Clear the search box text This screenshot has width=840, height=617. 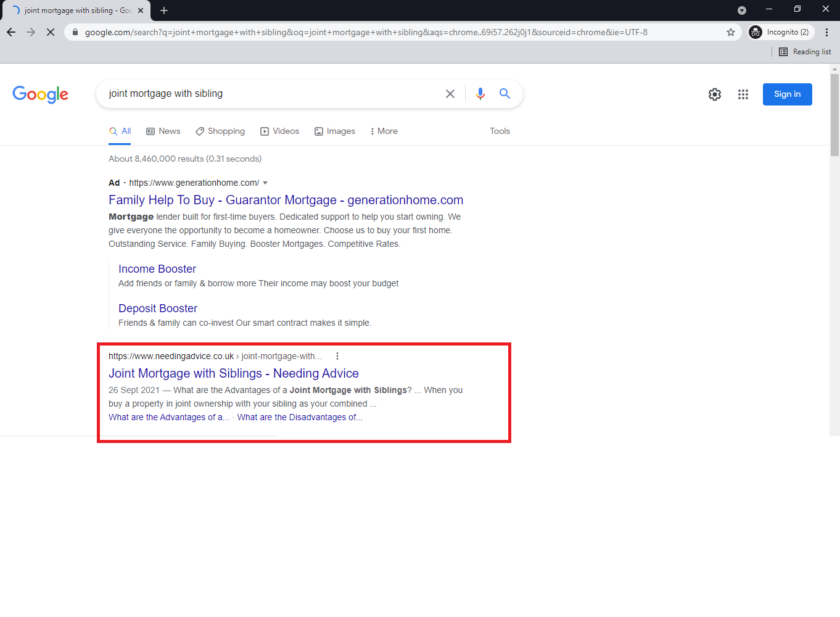pos(450,94)
